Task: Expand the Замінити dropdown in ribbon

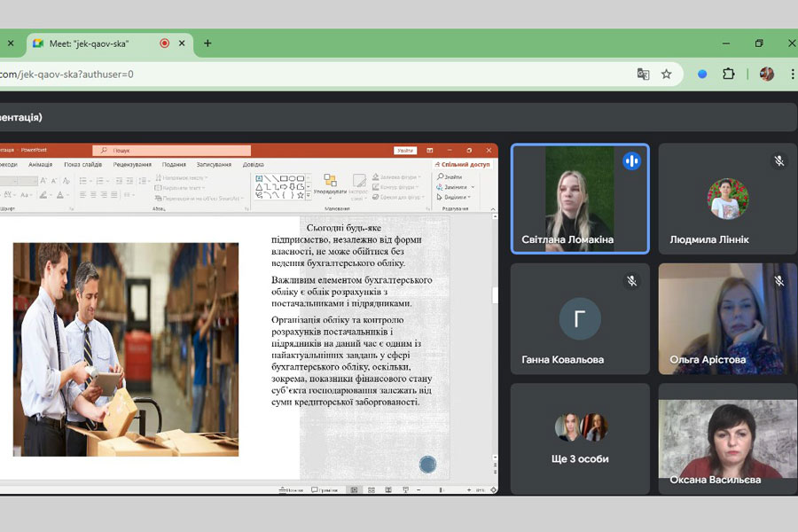Action: pos(472,187)
